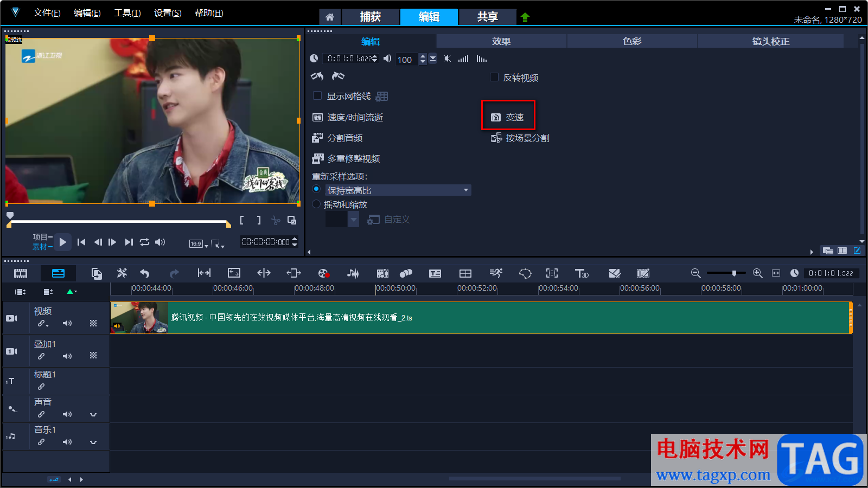Click the 变速 button

point(508,117)
